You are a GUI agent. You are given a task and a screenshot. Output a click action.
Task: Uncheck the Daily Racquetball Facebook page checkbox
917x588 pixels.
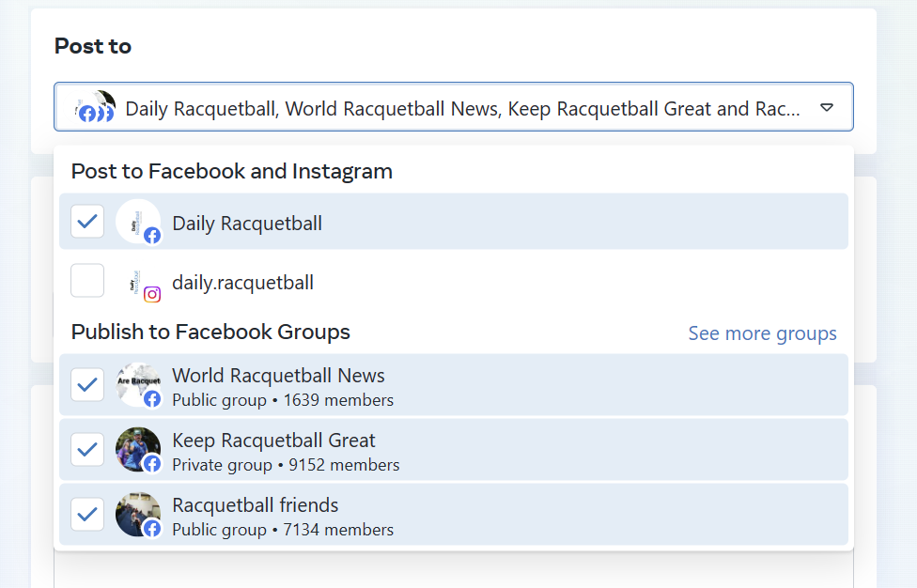pyautogui.click(x=87, y=223)
